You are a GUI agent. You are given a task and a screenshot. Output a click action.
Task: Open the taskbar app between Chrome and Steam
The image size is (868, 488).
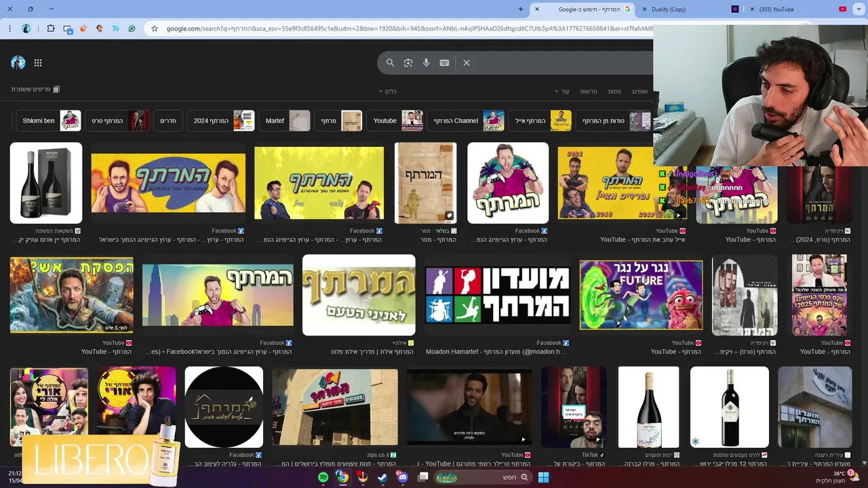362,477
